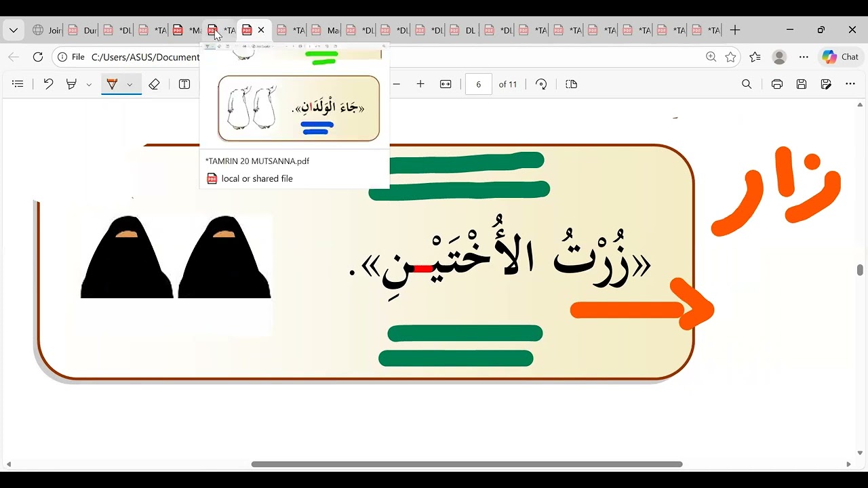Viewport: 868px width, 488px height.
Task: Click the tab preview thumbnail image
Action: (x=294, y=95)
